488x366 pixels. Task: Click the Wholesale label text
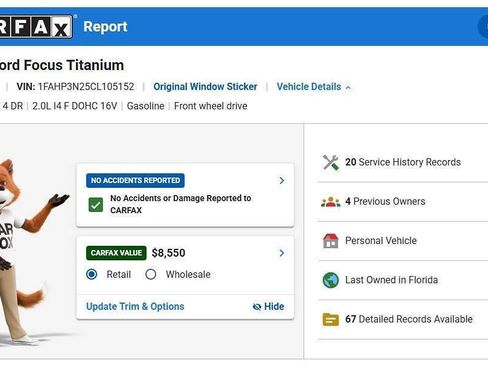point(188,275)
